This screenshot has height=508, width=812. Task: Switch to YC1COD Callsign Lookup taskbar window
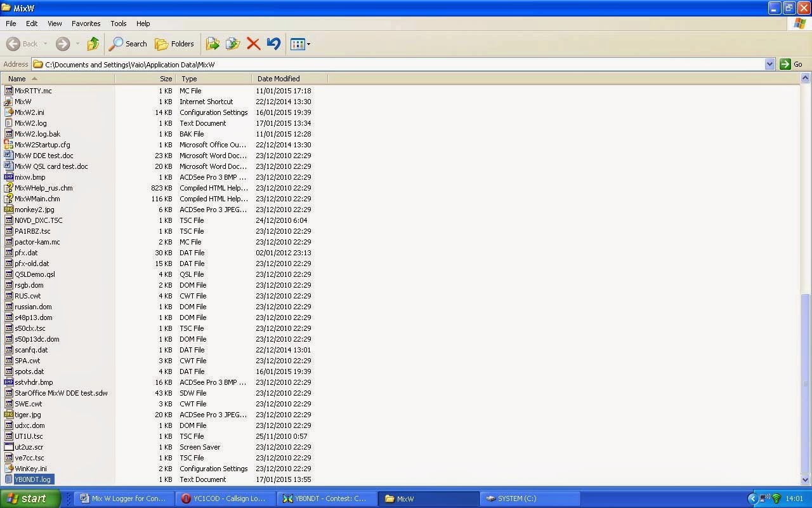pyautogui.click(x=226, y=498)
